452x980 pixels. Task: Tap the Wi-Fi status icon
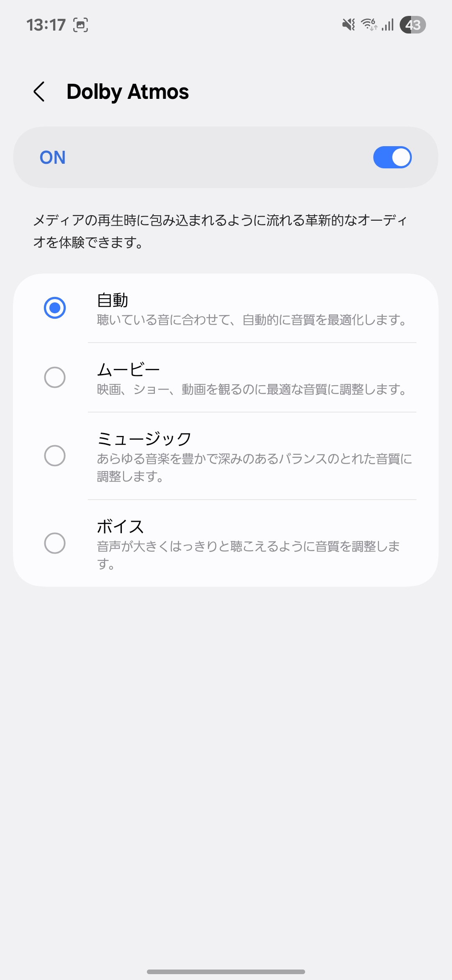tap(369, 25)
